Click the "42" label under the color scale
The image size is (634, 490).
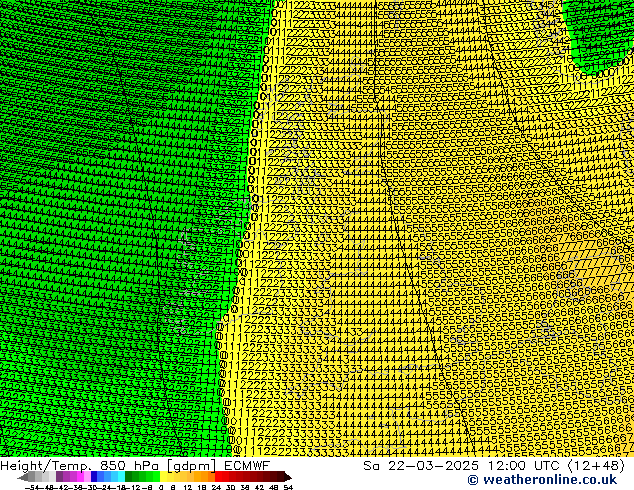click(x=259, y=488)
